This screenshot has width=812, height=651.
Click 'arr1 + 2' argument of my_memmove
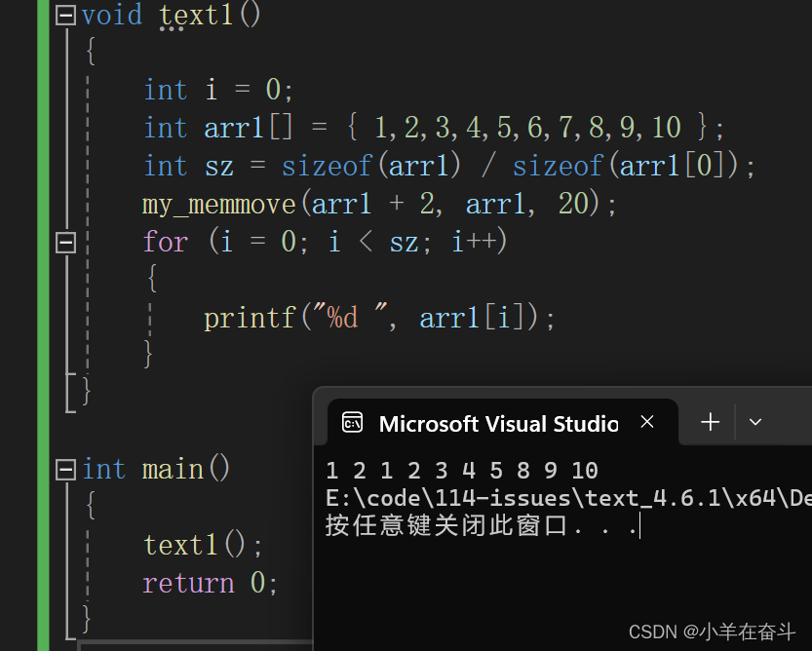pos(373,204)
